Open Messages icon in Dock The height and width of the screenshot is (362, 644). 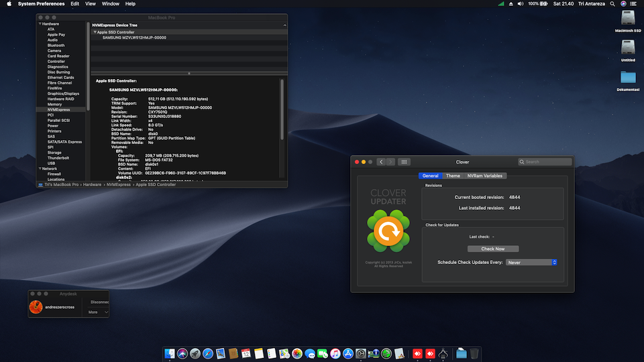coord(310,353)
